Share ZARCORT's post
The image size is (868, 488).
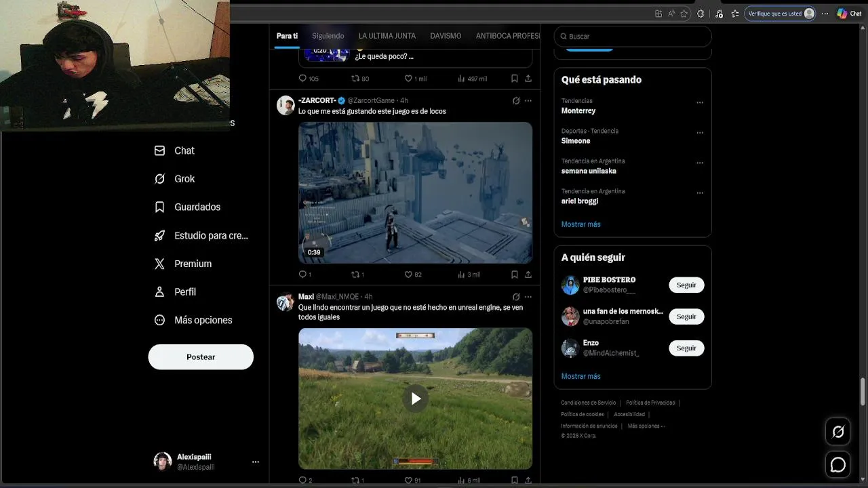[x=528, y=274]
